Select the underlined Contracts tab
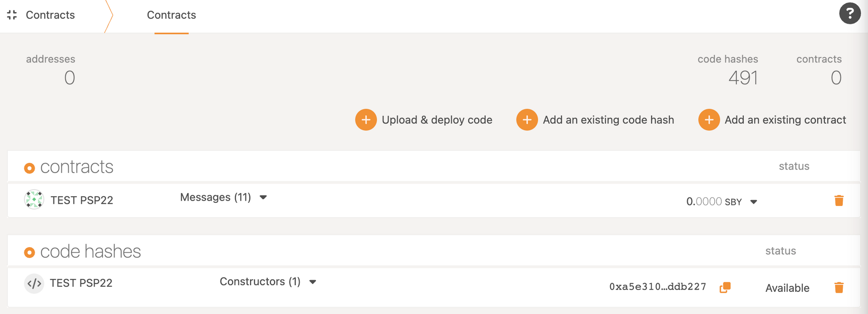The width and height of the screenshot is (868, 314). tap(171, 15)
